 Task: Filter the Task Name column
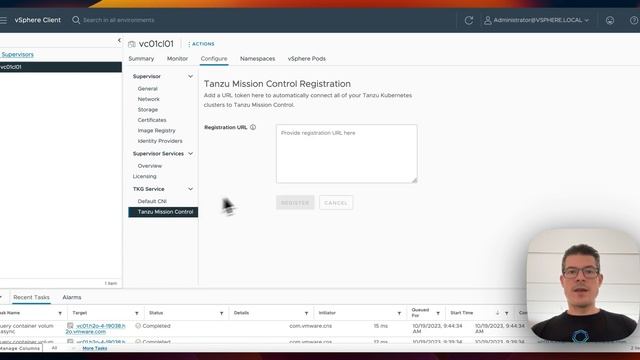60,313
